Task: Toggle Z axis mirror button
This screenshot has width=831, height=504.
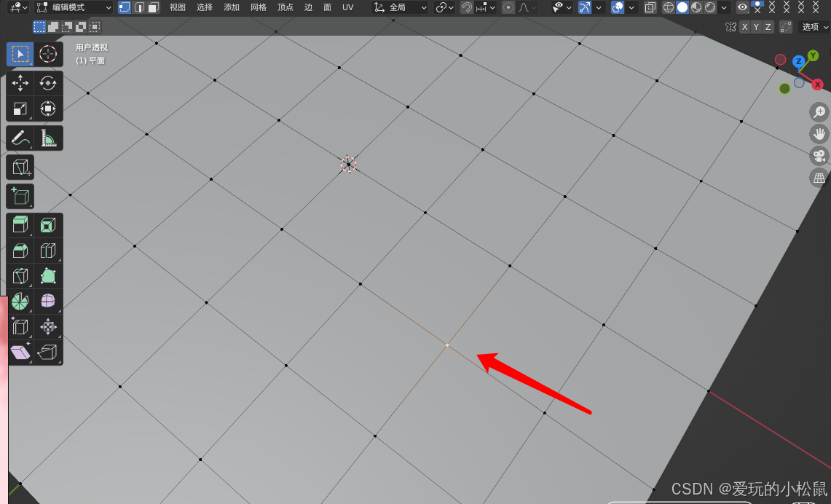Action: click(x=768, y=27)
